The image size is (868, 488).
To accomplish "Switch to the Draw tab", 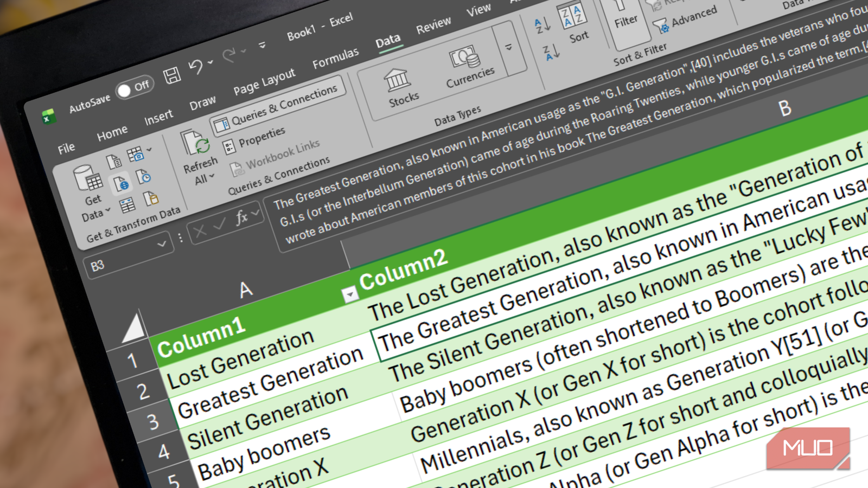I will (x=202, y=102).
